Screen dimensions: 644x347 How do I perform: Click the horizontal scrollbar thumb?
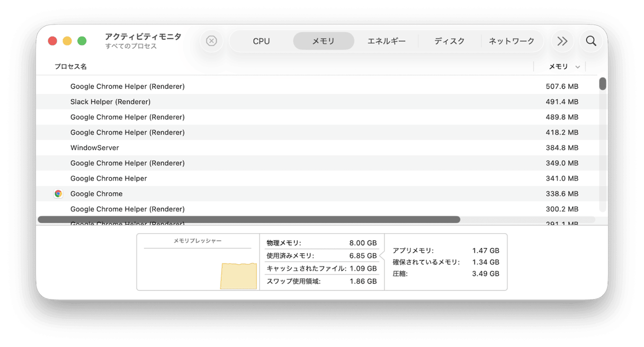pyautogui.click(x=249, y=220)
